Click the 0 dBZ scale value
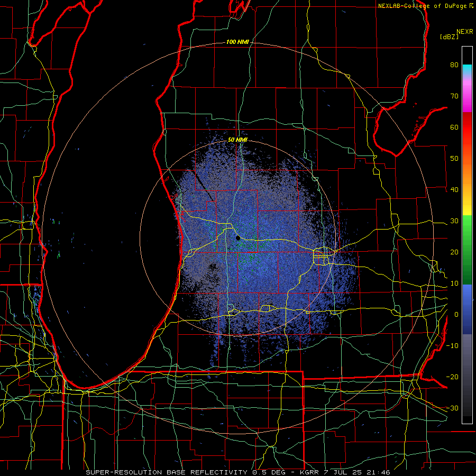Screen dimensions: 476x476 pos(456,315)
